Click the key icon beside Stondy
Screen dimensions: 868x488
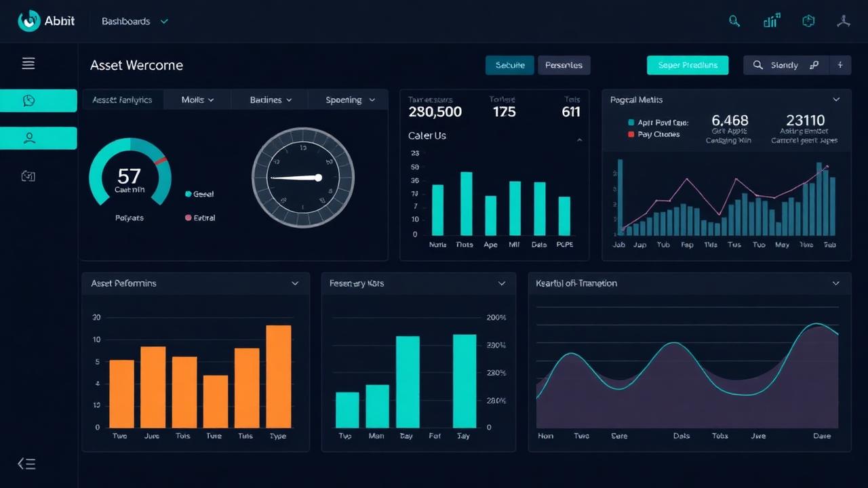[x=814, y=65]
